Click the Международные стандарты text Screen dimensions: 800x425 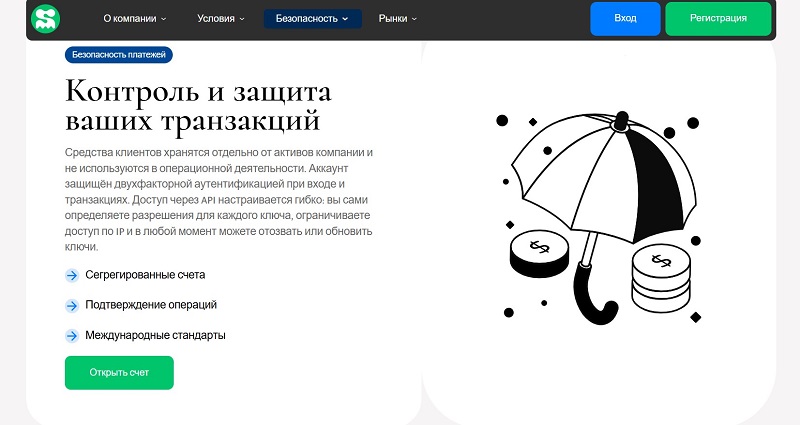click(155, 335)
